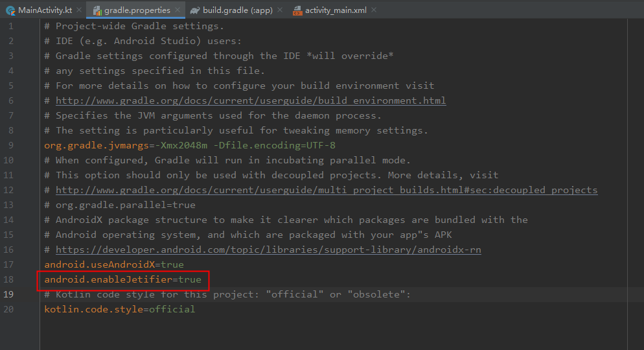
Task: Open the multi_project_builds decoupled projects link
Action: click(327, 190)
